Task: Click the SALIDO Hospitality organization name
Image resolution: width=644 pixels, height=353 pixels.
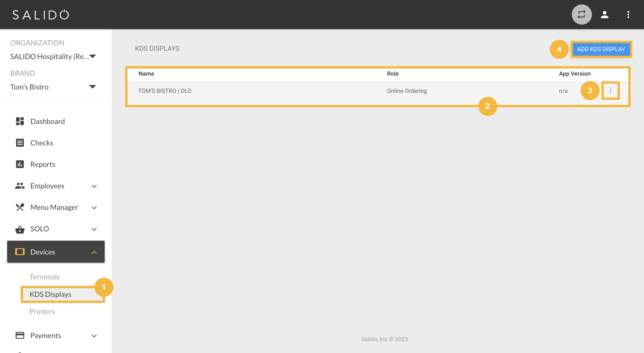Action: point(49,57)
